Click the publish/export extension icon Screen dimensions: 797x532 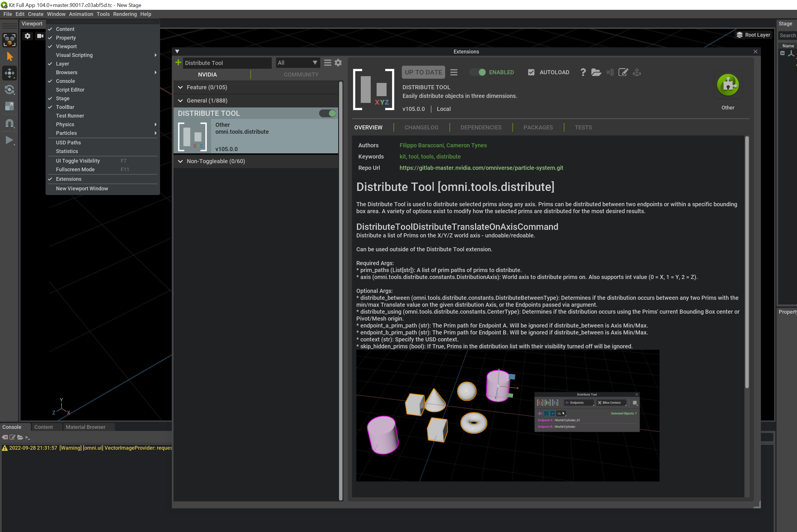tap(636, 72)
